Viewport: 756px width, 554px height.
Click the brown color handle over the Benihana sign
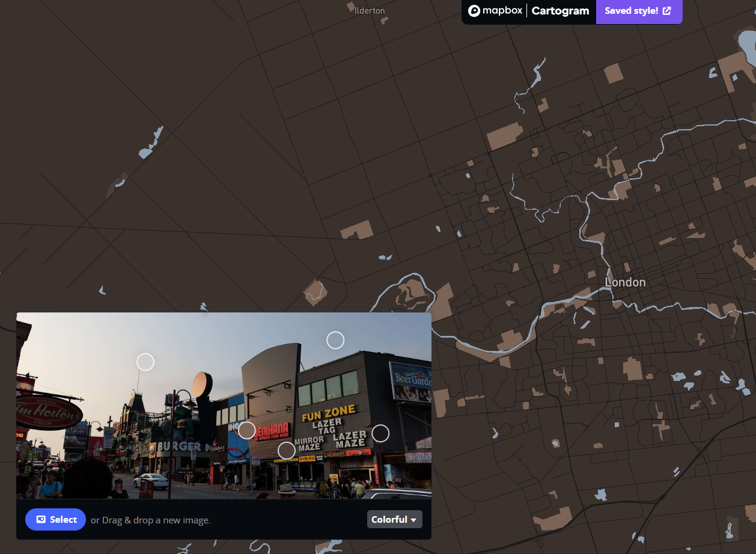click(248, 430)
